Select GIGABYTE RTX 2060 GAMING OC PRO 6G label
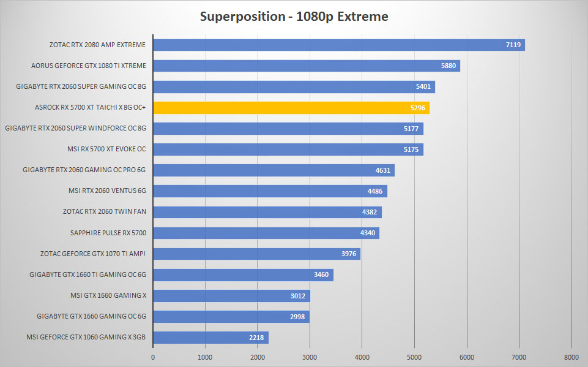 (84, 170)
